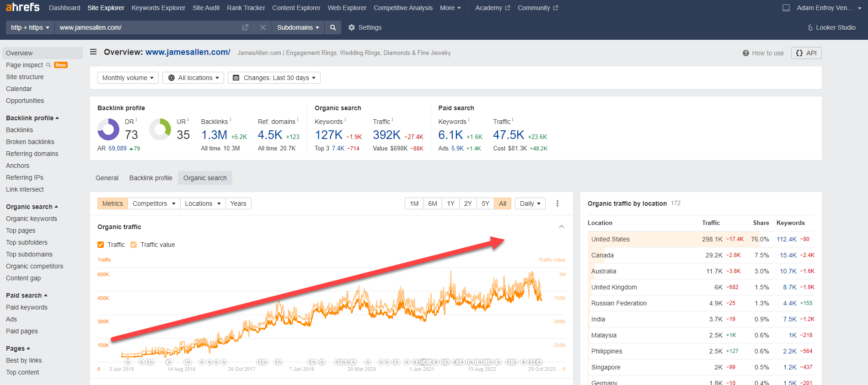868x385 pixels.
Task: Switch chart to Years view
Action: click(x=238, y=203)
